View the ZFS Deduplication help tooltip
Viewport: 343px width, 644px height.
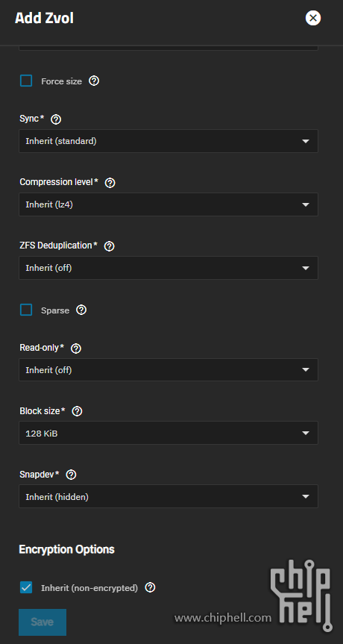click(109, 246)
